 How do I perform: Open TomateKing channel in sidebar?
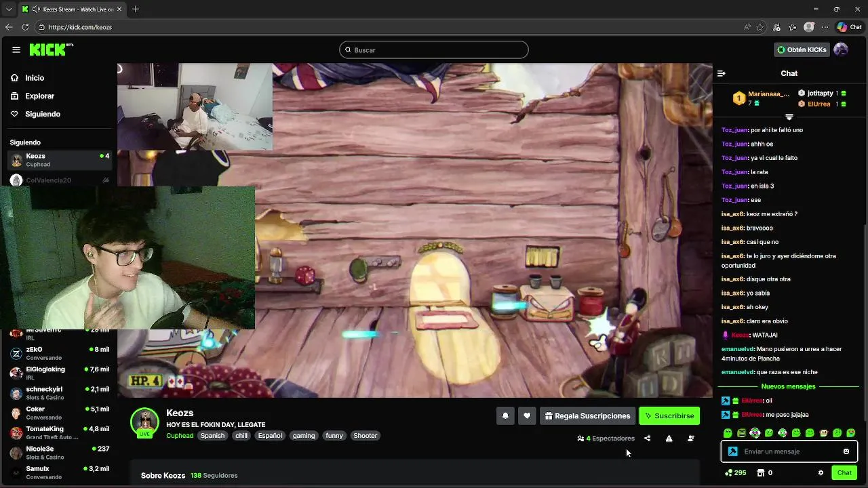click(x=60, y=432)
